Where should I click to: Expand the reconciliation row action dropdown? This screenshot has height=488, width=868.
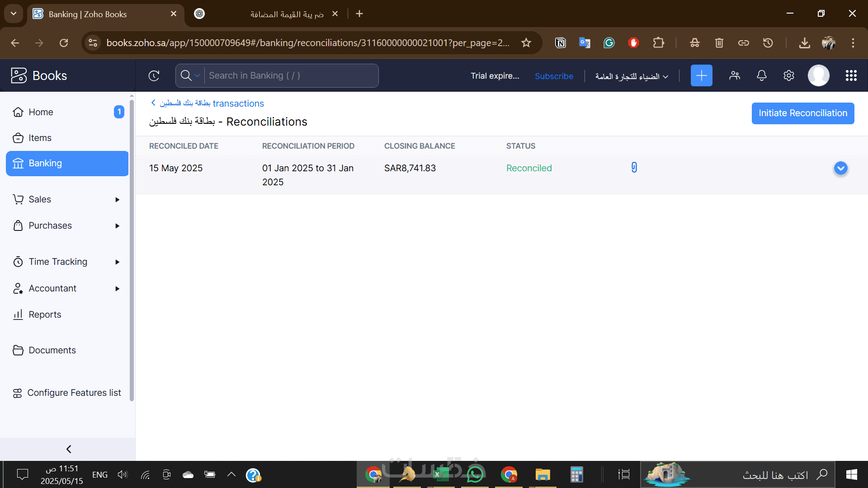(x=840, y=168)
